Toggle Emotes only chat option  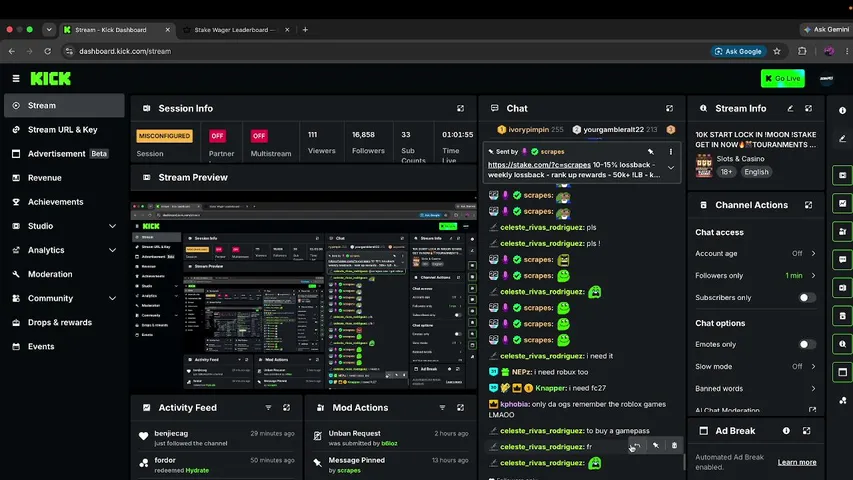807,344
